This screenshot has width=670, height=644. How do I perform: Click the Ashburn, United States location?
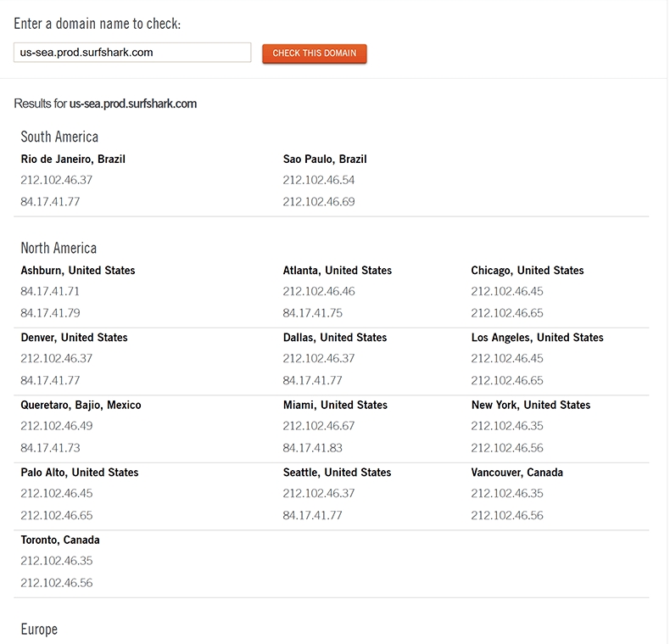(78, 270)
